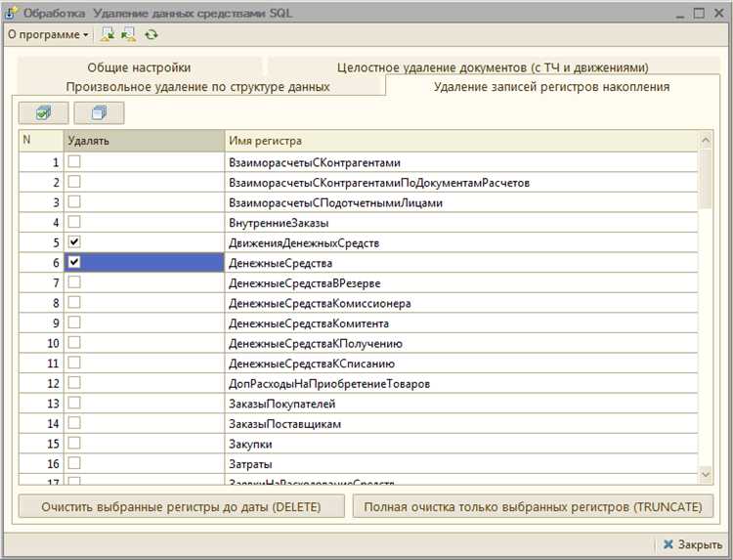Open the О программе dropdown menu
The width and height of the screenshot is (733, 560).
(x=47, y=34)
